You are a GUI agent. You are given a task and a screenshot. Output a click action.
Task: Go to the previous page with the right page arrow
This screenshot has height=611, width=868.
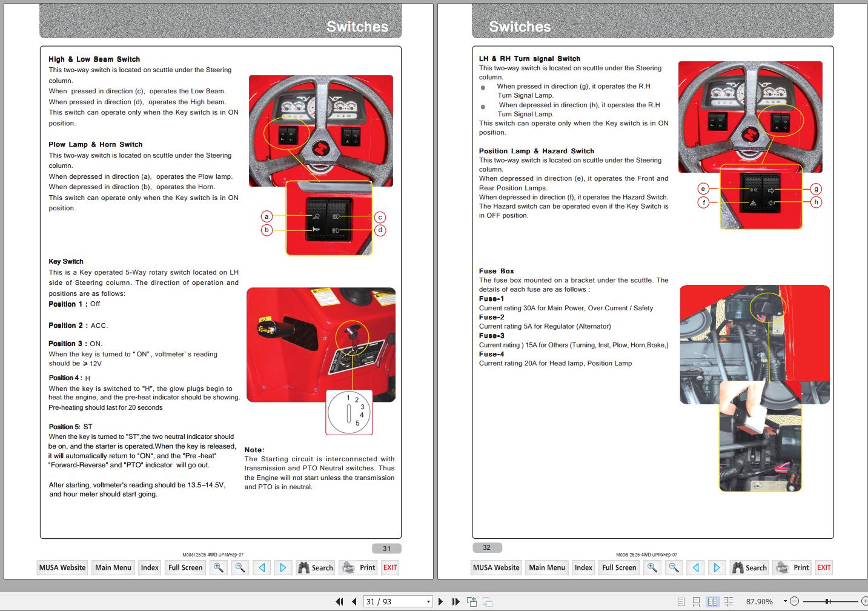[x=695, y=567]
